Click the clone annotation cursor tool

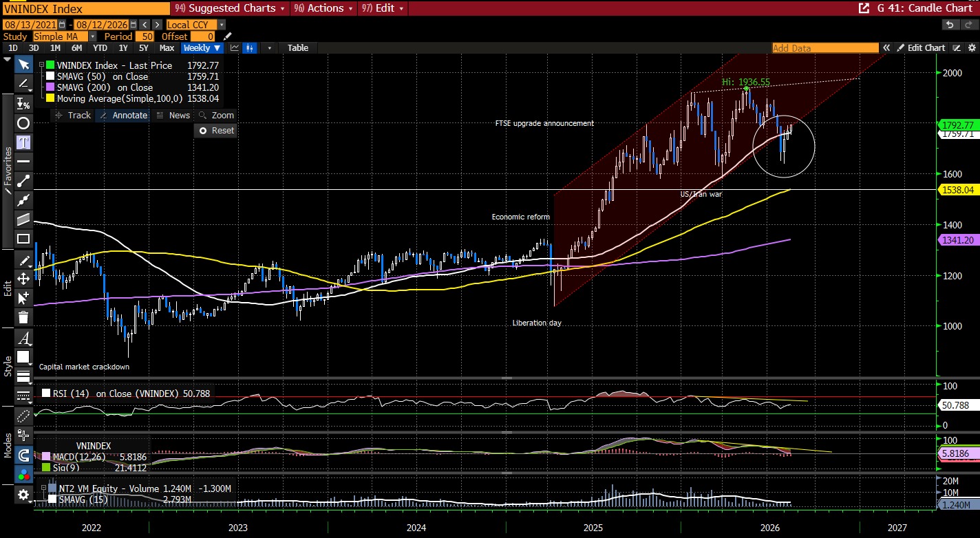point(23,298)
